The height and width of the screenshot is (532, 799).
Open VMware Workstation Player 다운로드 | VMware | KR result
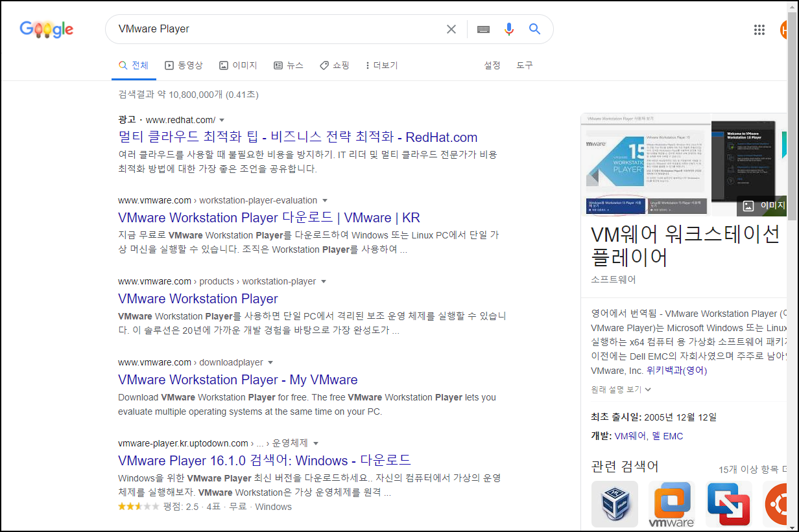point(269,218)
